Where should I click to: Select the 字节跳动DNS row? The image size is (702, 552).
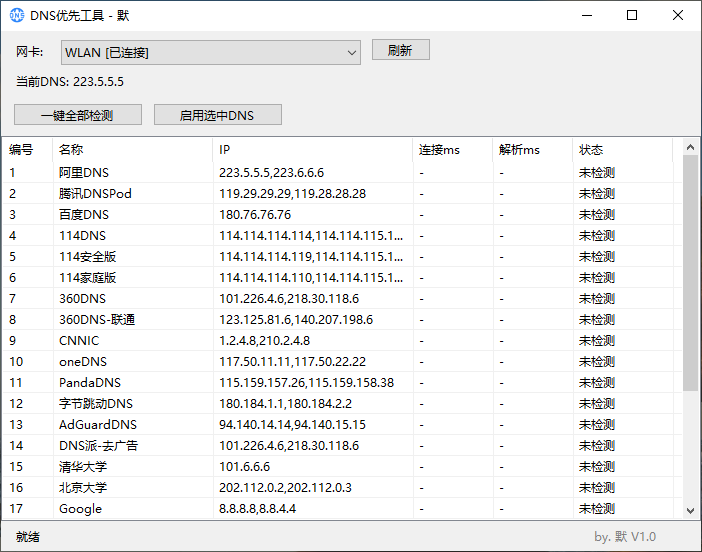pos(342,404)
